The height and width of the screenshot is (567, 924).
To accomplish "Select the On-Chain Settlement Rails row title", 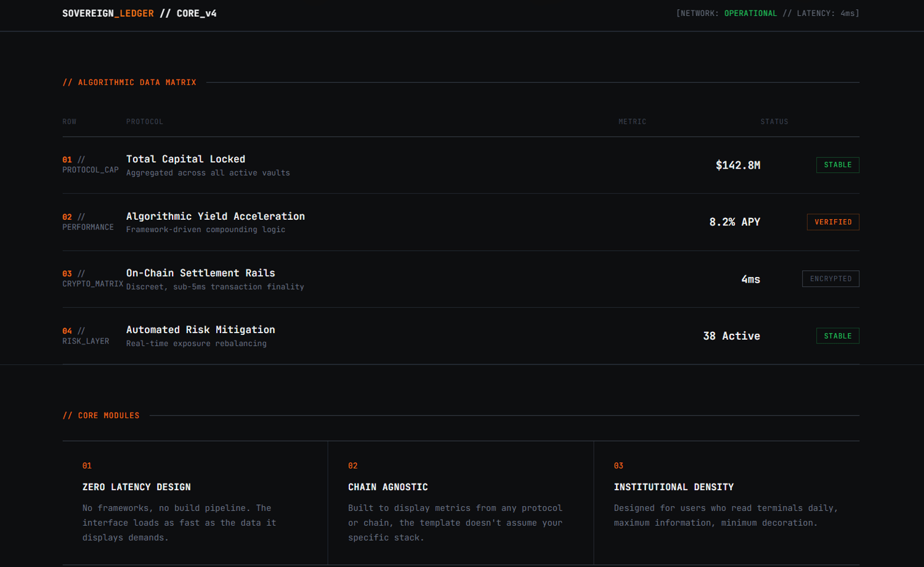I will click(x=201, y=273).
